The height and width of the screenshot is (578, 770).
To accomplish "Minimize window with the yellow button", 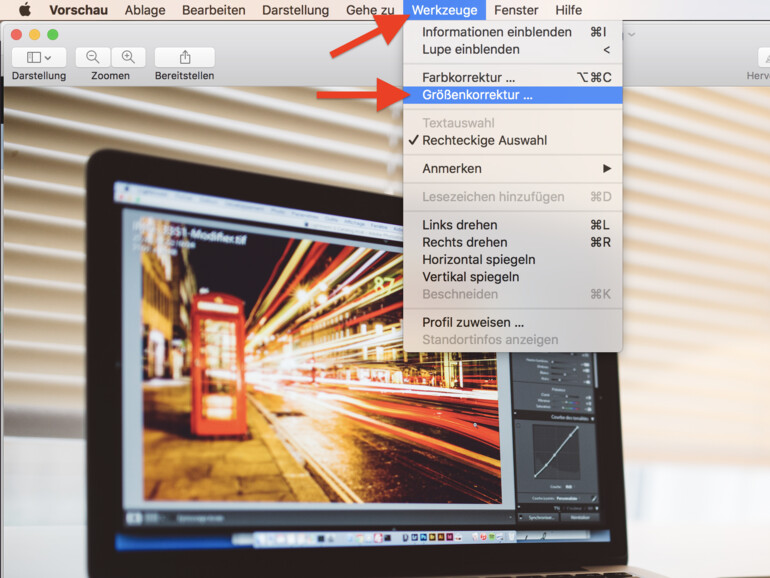I will [35, 34].
